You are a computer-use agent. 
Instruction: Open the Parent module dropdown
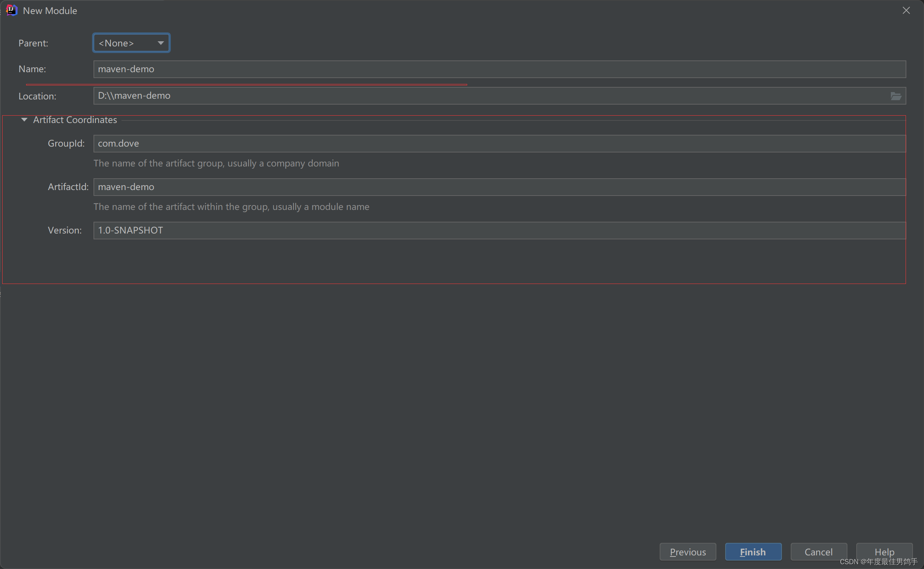click(131, 43)
